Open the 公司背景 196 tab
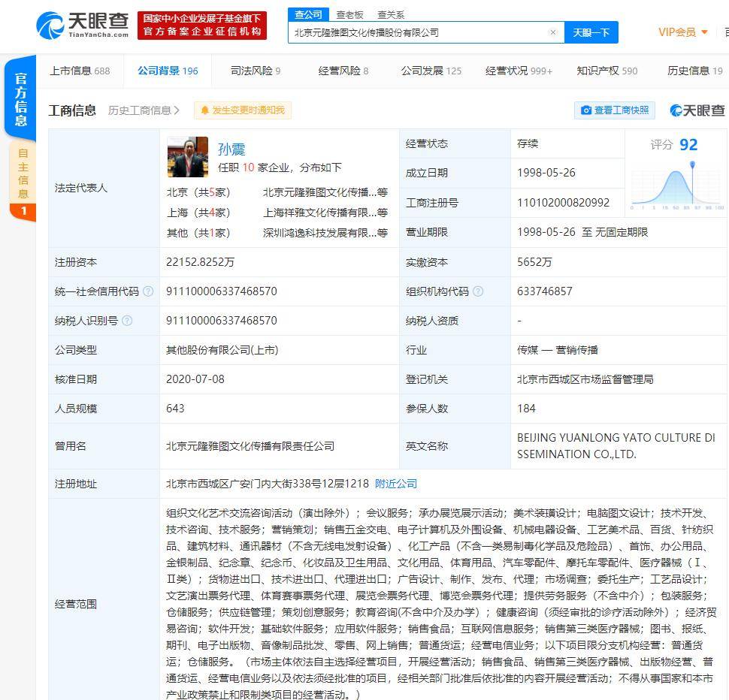The image size is (729, 700). pos(168,71)
